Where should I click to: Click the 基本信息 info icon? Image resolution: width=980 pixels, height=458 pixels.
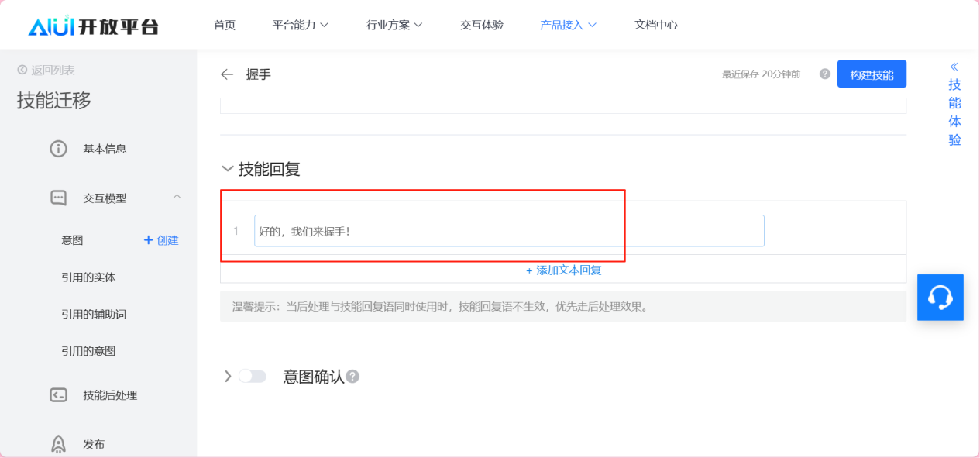tap(58, 149)
